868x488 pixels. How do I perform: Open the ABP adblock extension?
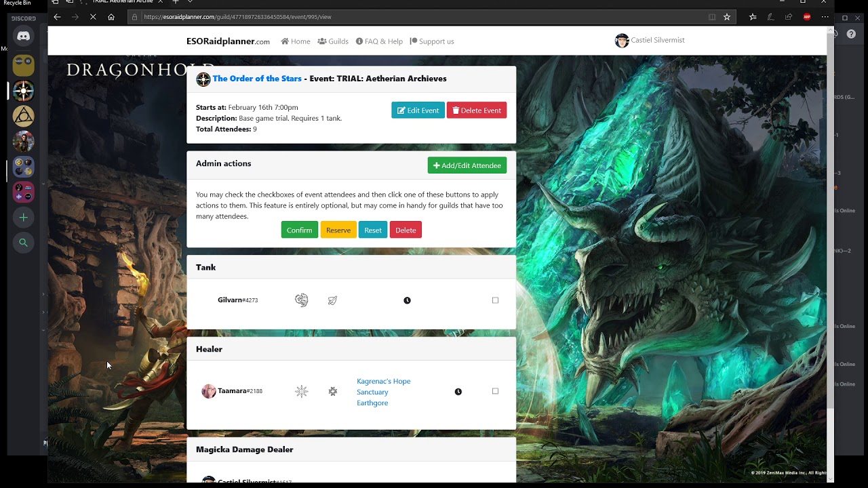(x=807, y=17)
